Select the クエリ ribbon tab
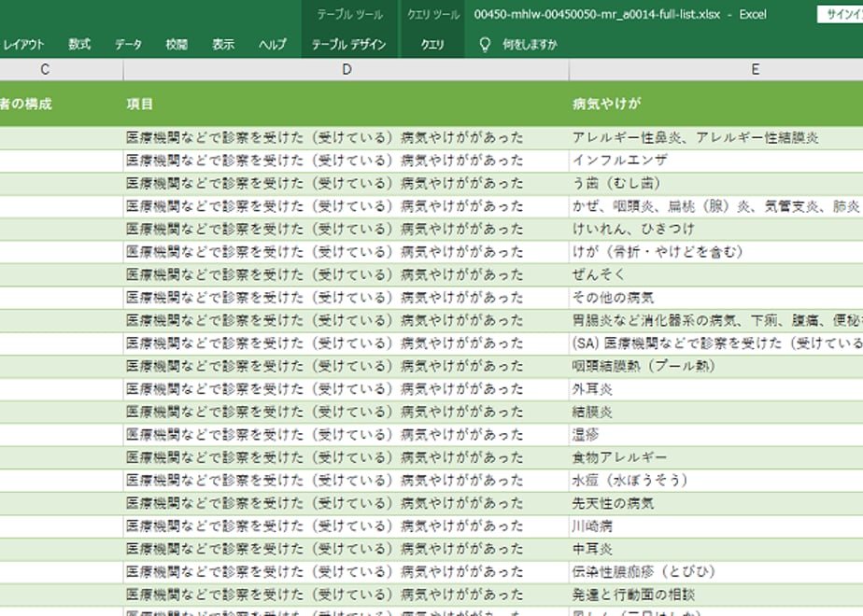Viewport: 863px width, 616px height. click(432, 45)
